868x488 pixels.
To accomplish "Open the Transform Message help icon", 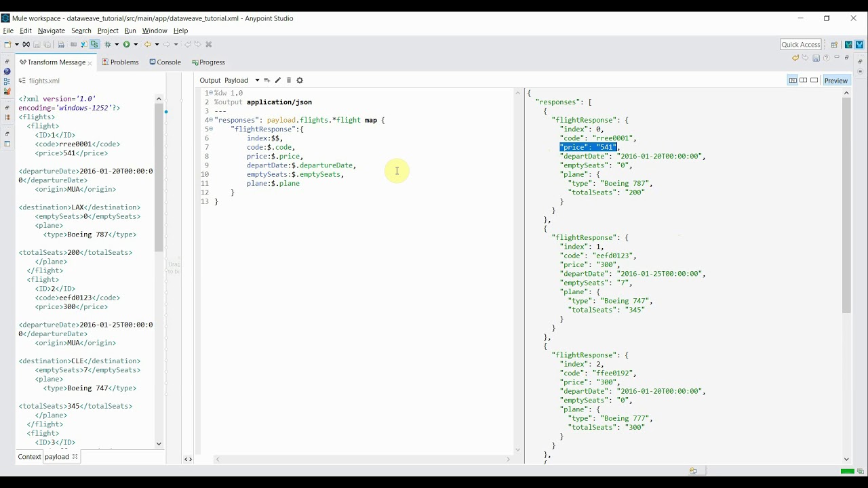I will coord(826,58).
